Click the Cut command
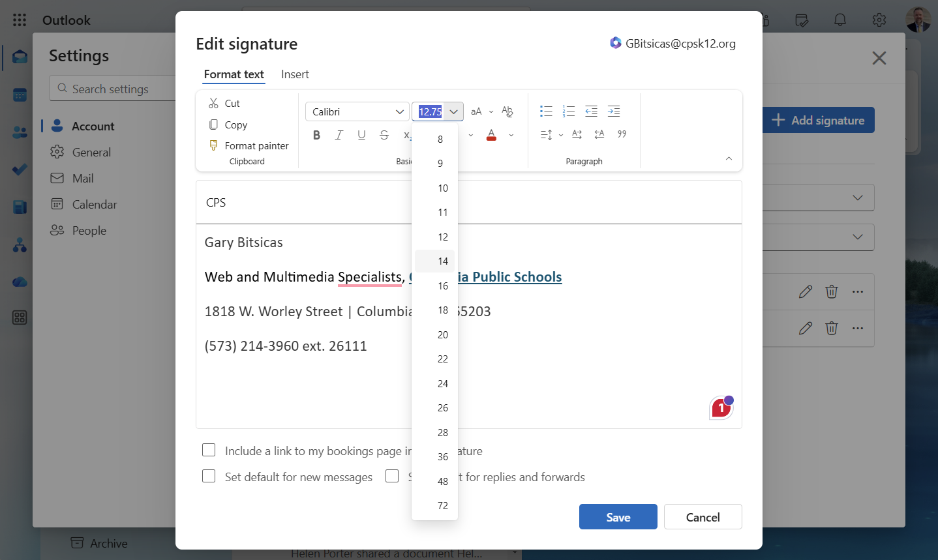938x560 pixels. pos(224,103)
